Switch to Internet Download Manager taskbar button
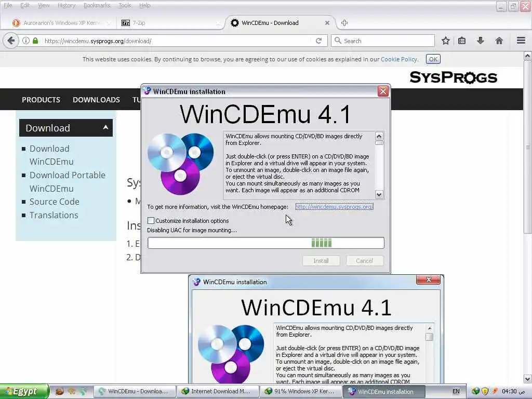The image size is (532, 399). pos(218,391)
